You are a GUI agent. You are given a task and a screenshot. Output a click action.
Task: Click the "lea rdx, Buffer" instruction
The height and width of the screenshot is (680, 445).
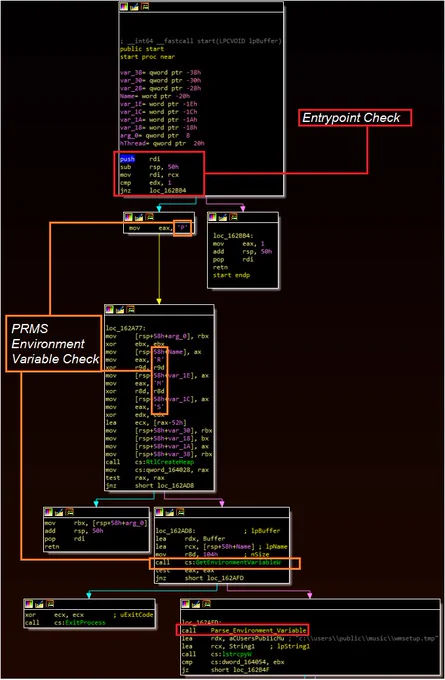click(x=190, y=539)
